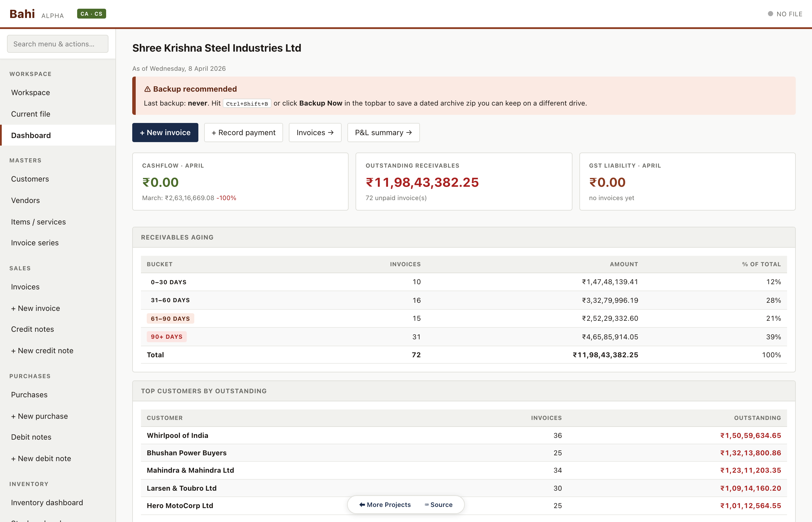Click the arrow on the P&L summary button
This screenshot has width=812, height=522.
409,133
